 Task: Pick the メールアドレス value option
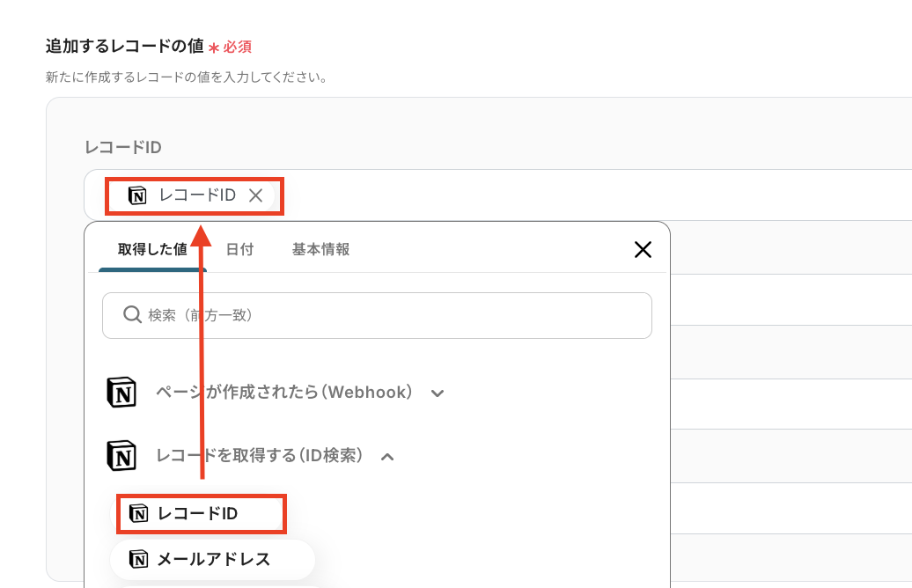pyautogui.click(x=213, y=559)
